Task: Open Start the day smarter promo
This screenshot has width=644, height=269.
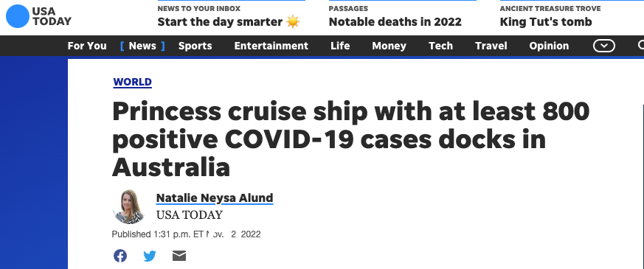Action: coord(229,21)
